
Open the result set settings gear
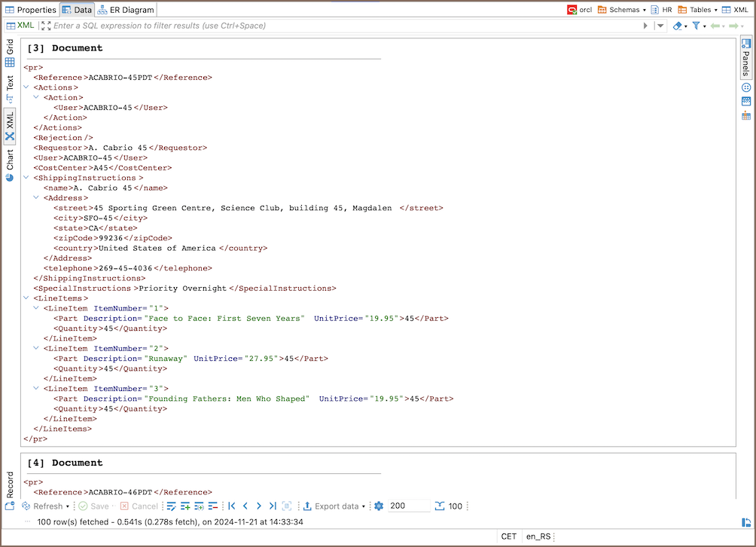[x=379, y=506]
